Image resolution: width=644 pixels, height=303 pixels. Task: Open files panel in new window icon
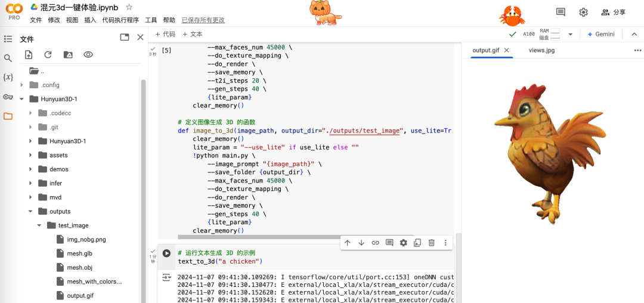125,38
